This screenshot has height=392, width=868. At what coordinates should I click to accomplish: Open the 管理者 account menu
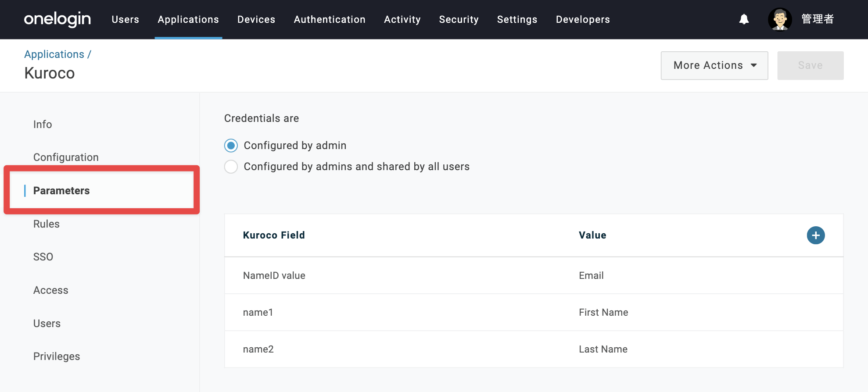[x=818, y=19]
